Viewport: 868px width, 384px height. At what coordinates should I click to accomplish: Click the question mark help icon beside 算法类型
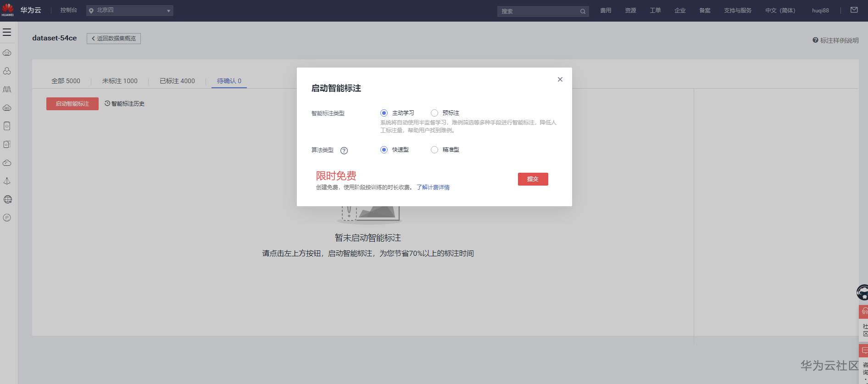(344, 150)
